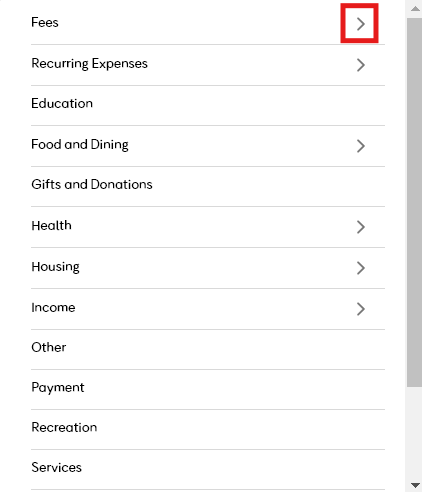Select the Recurring Expenses category
This screenshot has width=422, height=492.
point(89,63)
